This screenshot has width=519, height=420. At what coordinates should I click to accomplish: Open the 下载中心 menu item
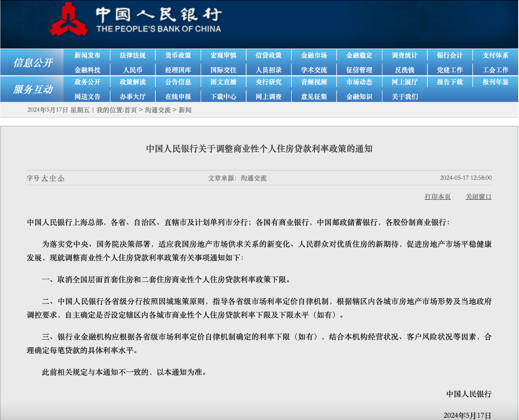[x=223, y=97]
